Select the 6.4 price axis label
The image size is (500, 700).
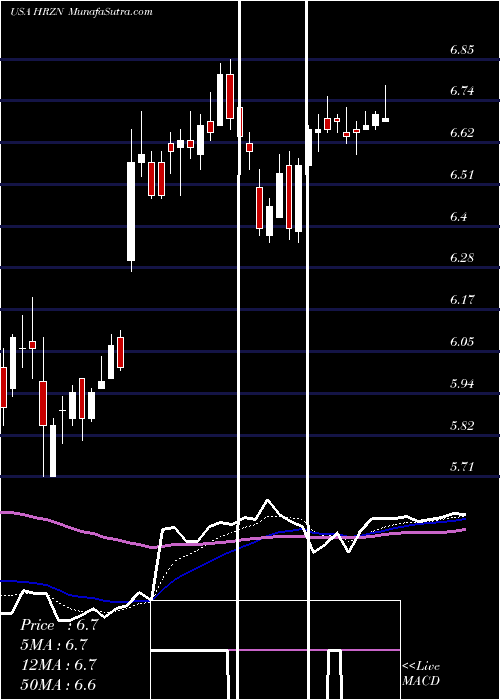(x=458, y=217)
